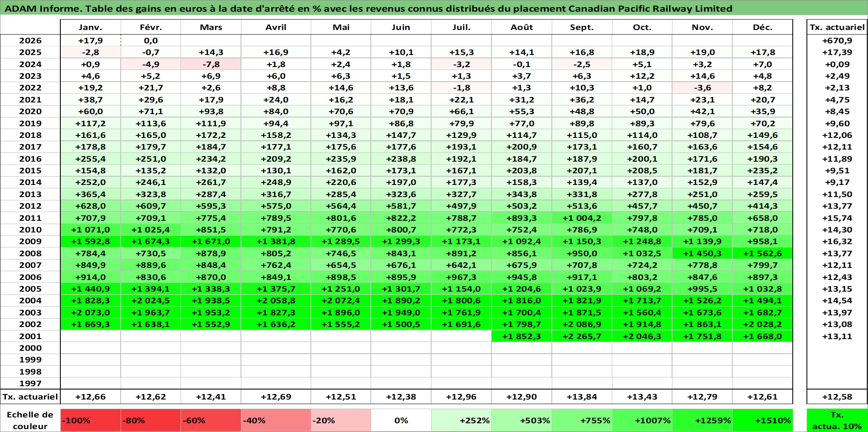868x432 pixels.
Task: Select cell +93,8 in 2020 row
Action: pos(211,111)
